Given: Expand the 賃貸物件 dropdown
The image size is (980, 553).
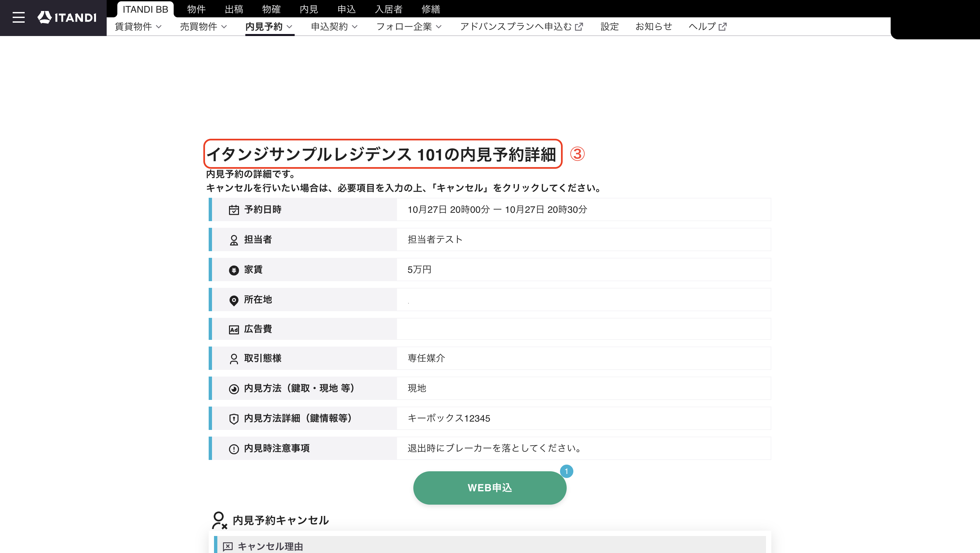Looking at the screenshot, I should (138, 27).
